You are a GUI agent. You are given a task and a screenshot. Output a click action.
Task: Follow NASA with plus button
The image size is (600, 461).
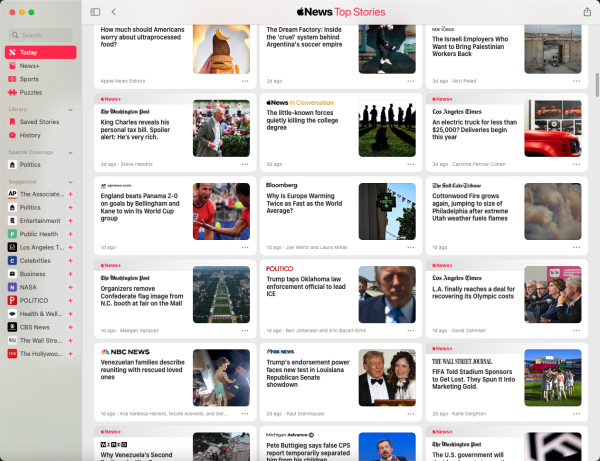pyautogui.click(x=70, y=287)
